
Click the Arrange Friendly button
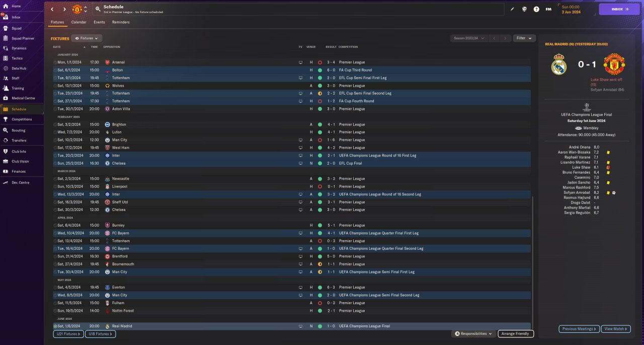516,334
